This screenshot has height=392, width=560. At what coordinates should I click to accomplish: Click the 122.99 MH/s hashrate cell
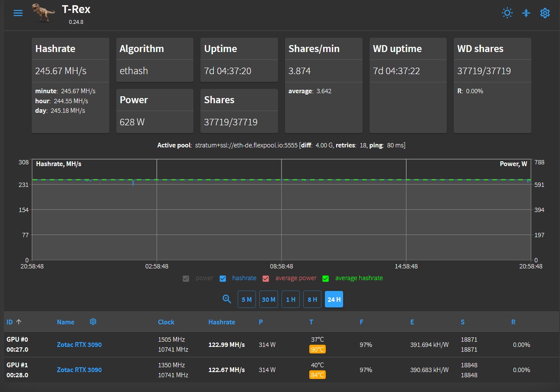pos(226,345)
